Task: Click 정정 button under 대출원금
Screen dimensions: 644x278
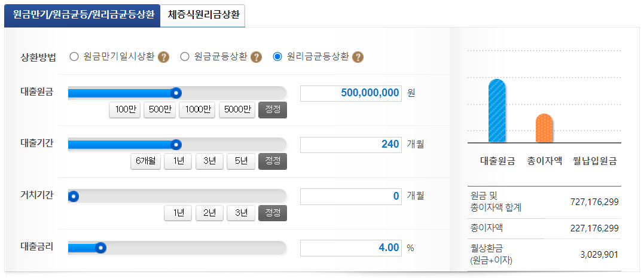Action: pyautogui.click(x=273, y=110)
